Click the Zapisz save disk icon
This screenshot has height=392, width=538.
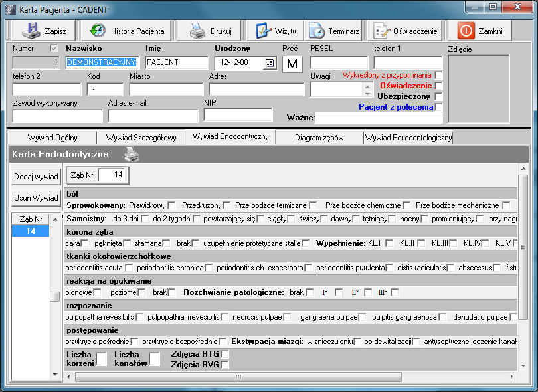tap(31, 31)
